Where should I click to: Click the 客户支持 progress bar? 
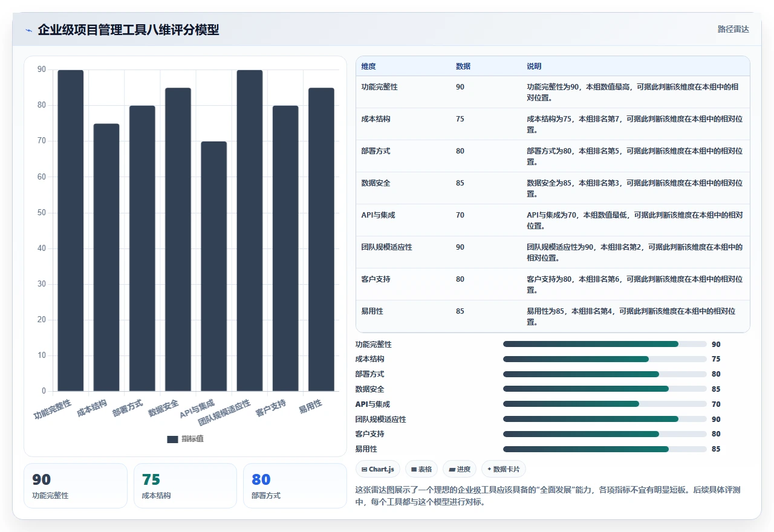pyautogui.click(x=605, y=434)
